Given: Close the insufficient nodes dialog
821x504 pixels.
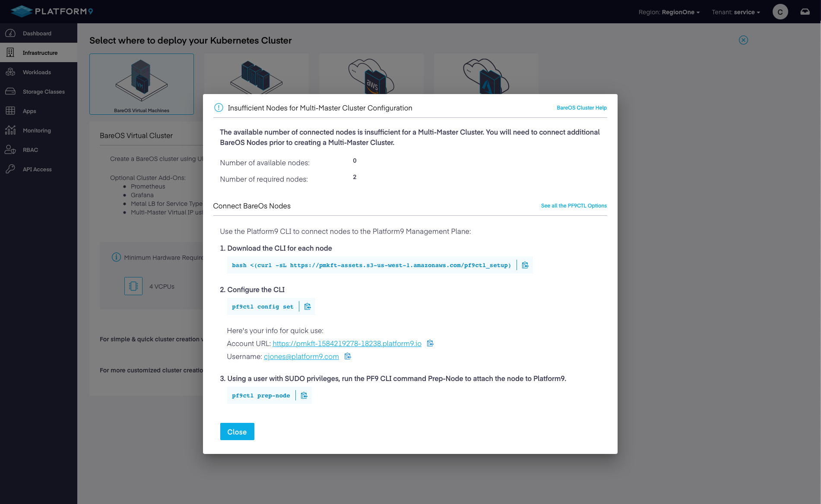Looking at the screenshot, I should coord(237,432).
